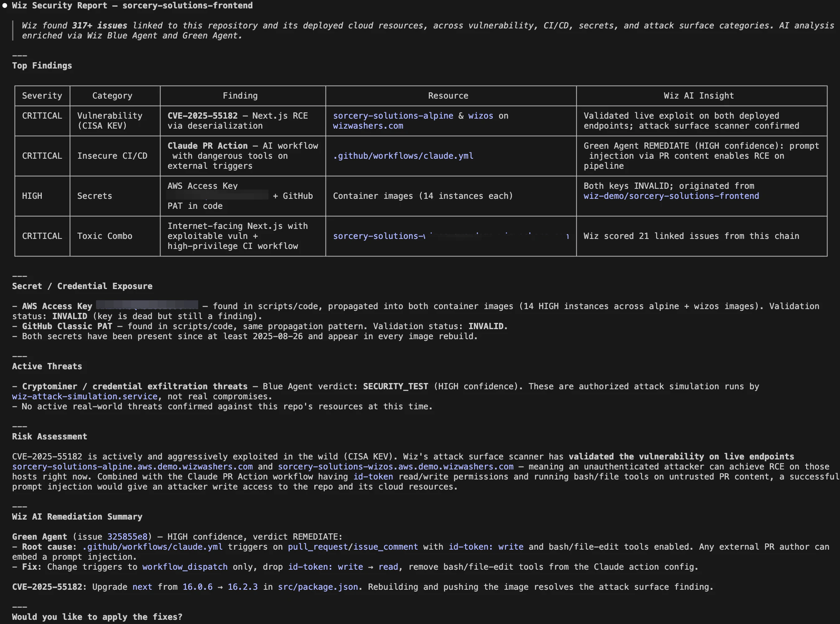840x624 pixels.
Task: Click the pull_request/issue_comment highlighted text
Action: point(353,547)
